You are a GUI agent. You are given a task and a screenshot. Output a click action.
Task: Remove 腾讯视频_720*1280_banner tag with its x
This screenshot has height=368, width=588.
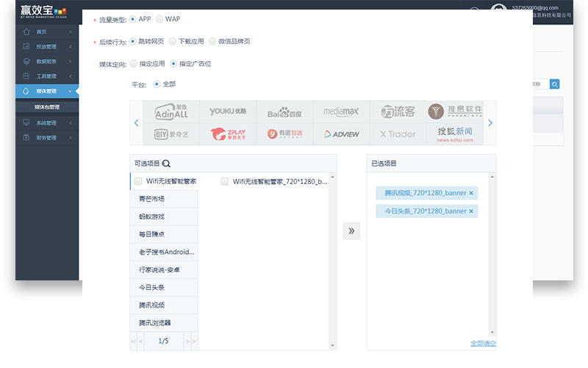pyautogui.click(x=471, y=193)
